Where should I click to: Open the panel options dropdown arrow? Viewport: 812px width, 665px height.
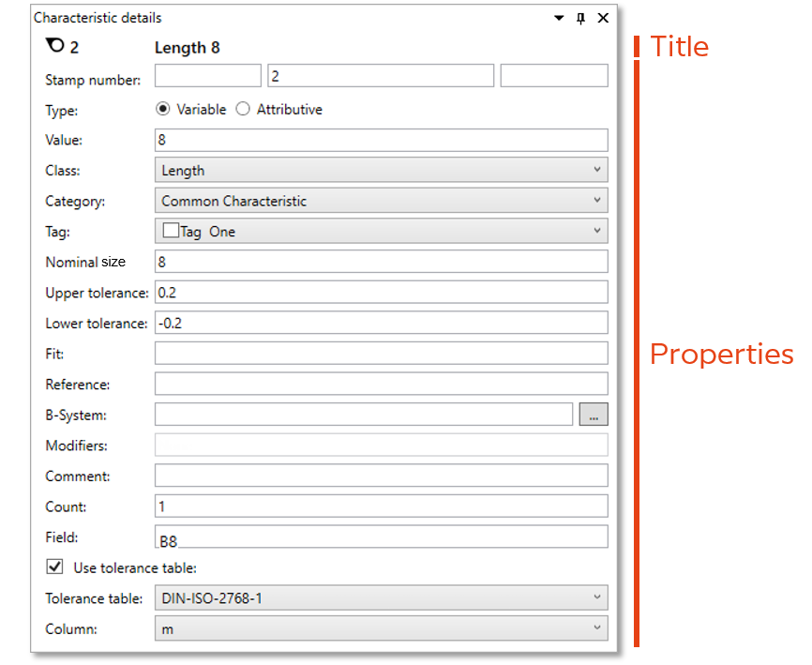click(x=560, y=18)
